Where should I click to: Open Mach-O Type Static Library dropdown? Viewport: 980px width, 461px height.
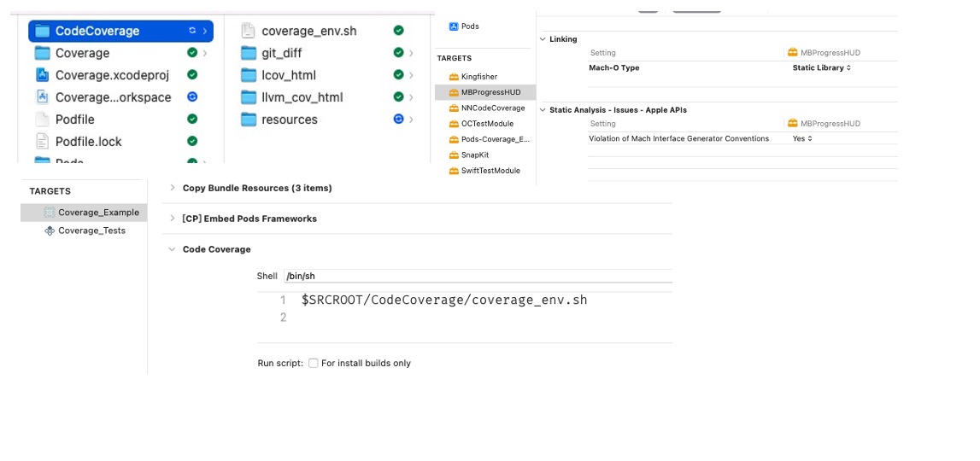(821, 67)
